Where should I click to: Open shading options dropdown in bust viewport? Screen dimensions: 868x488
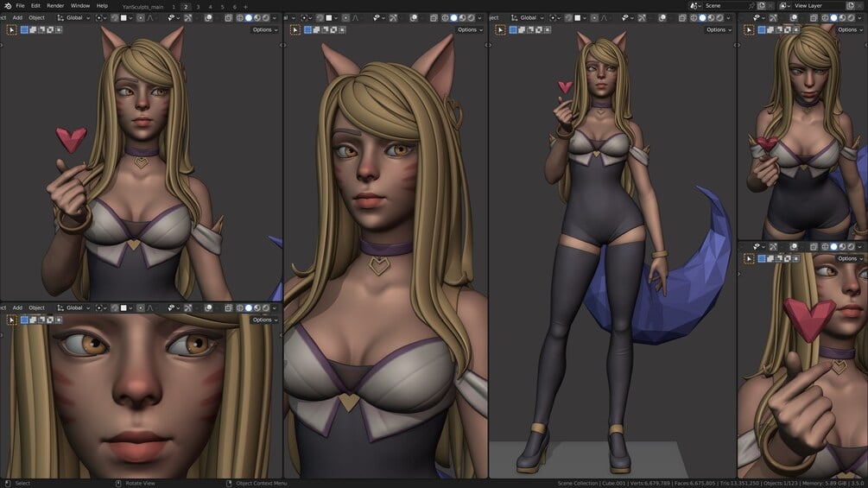(275, 17)
